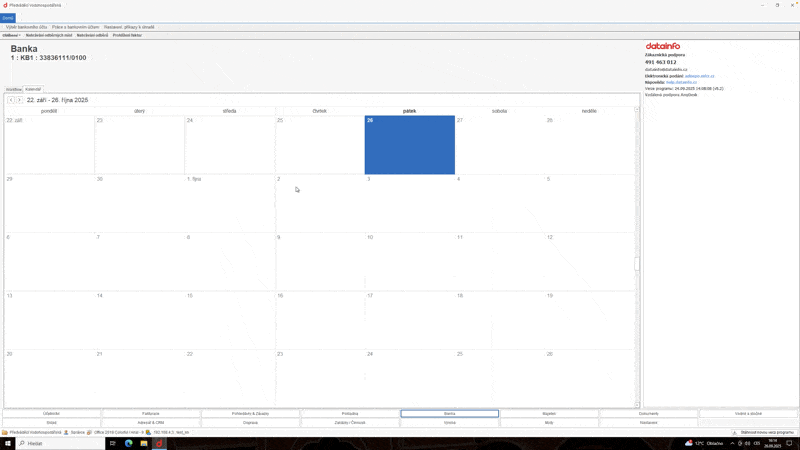800x450 pixels.
Task: Open Výběr bankovního účtu menu
Action: pos(26,27)
